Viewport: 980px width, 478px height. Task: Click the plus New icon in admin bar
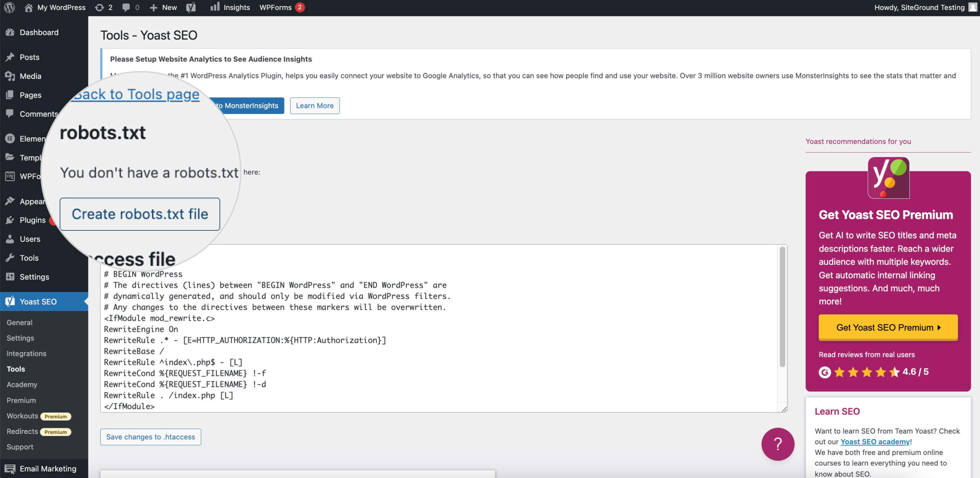[x=154, y=7]
